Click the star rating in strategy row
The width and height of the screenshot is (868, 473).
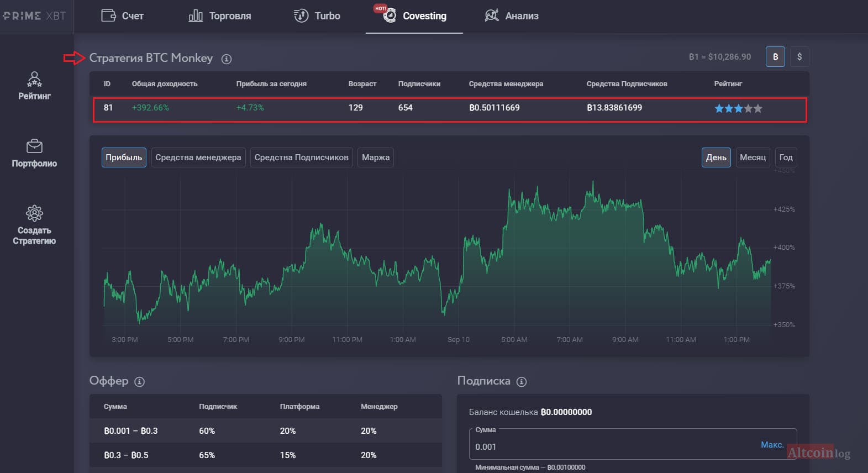[738, 108]
